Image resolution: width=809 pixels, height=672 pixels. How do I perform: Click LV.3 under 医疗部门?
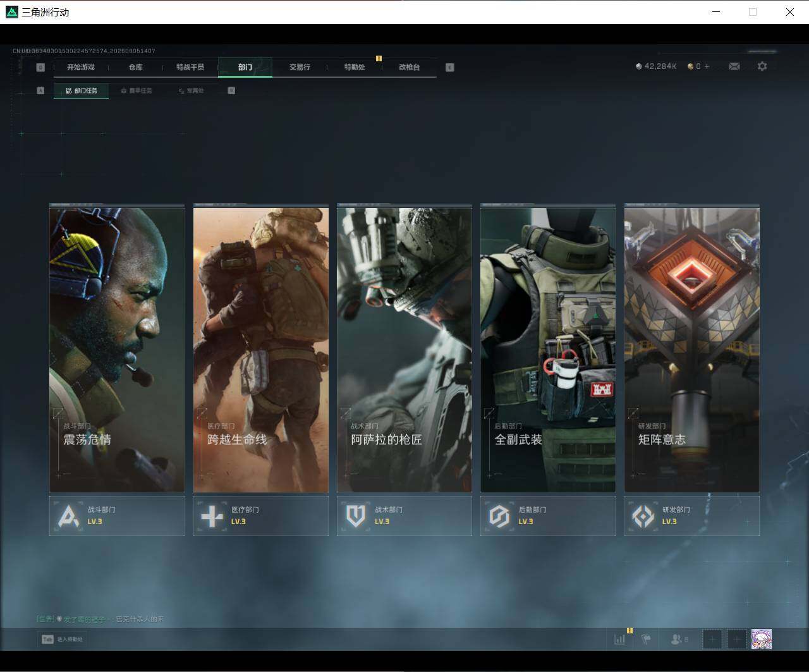(x=238, y=522)
